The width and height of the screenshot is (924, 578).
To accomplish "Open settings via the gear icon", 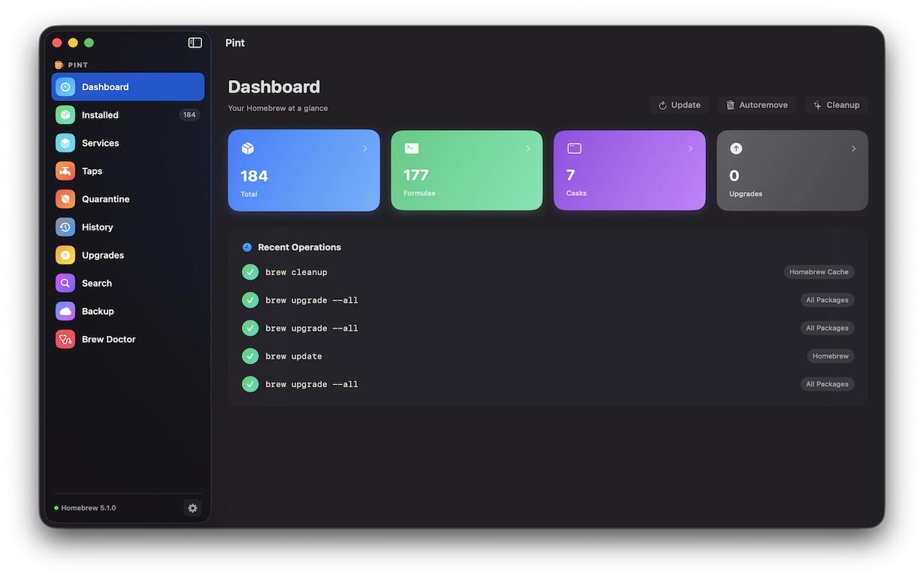I will [193, 508].
